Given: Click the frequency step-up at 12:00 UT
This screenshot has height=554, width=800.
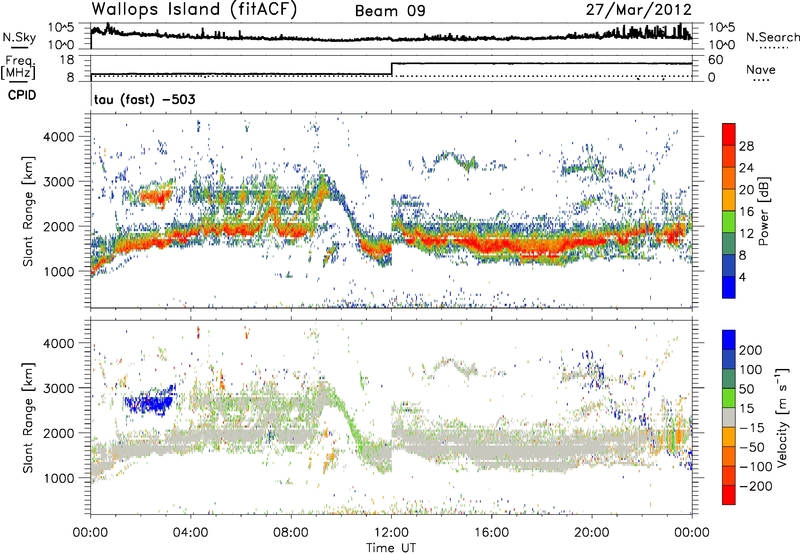Looking at the screenshot, I should pyautogui.click(x=391, y=69).
